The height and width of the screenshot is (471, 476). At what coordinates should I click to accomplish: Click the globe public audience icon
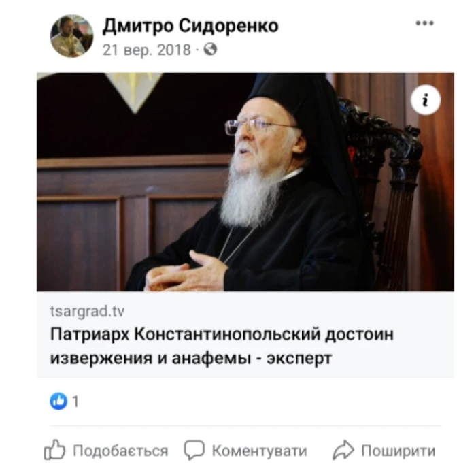click(210, 49)
